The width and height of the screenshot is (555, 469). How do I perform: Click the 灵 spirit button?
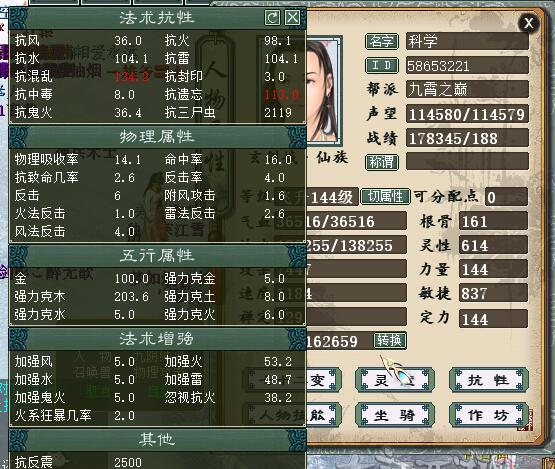pos(395,380)
